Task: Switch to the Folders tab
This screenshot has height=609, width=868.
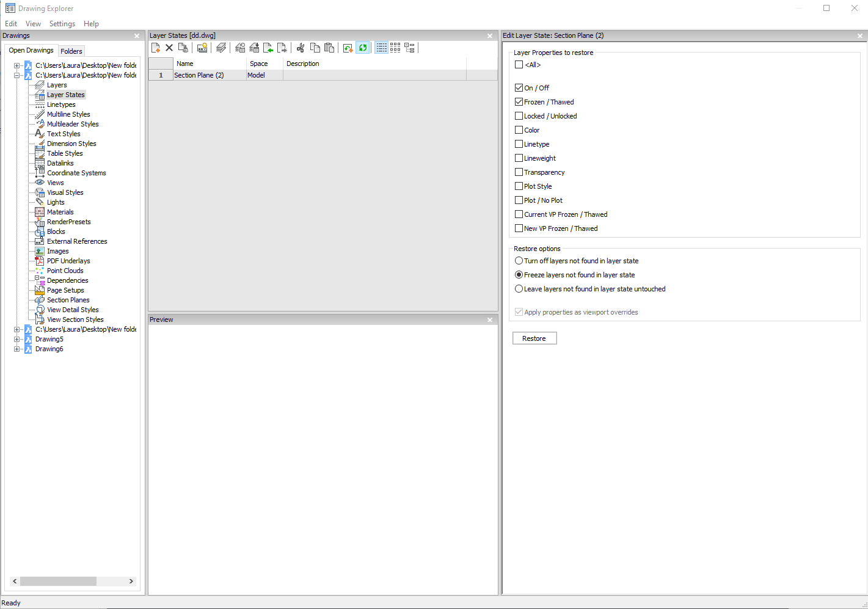Action: (71, 51)
